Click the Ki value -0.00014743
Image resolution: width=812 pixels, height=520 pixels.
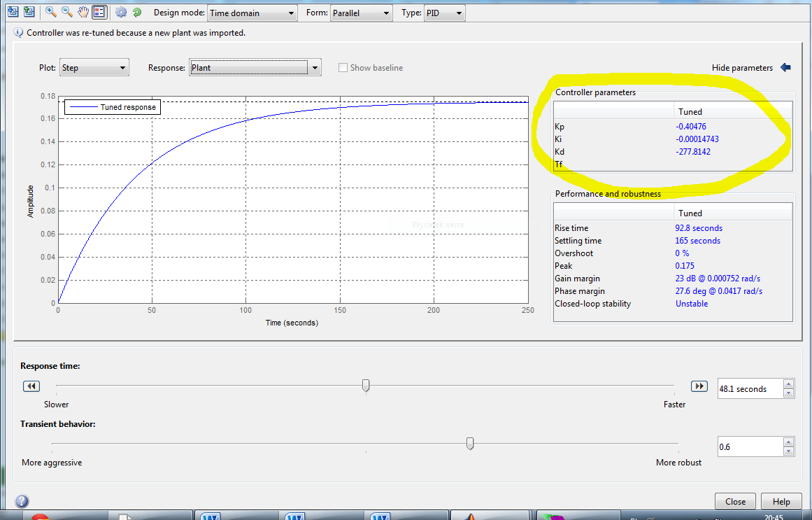697,139
